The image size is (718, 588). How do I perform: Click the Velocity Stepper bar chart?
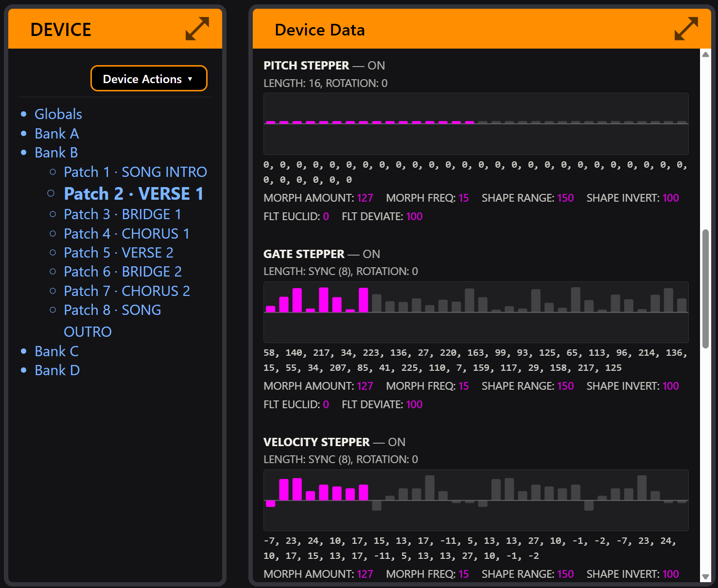coord(476,500)
